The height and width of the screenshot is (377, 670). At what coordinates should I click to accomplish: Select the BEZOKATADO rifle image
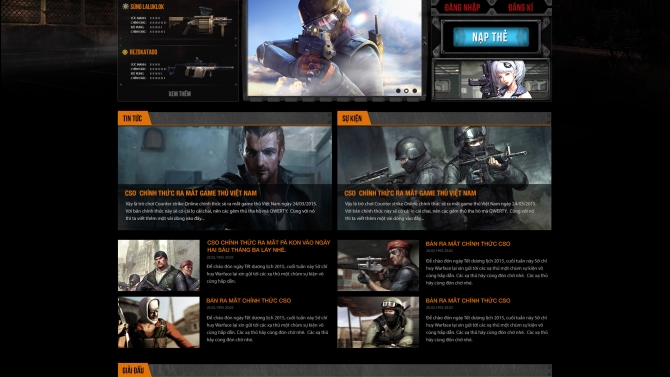click(201, 68)
